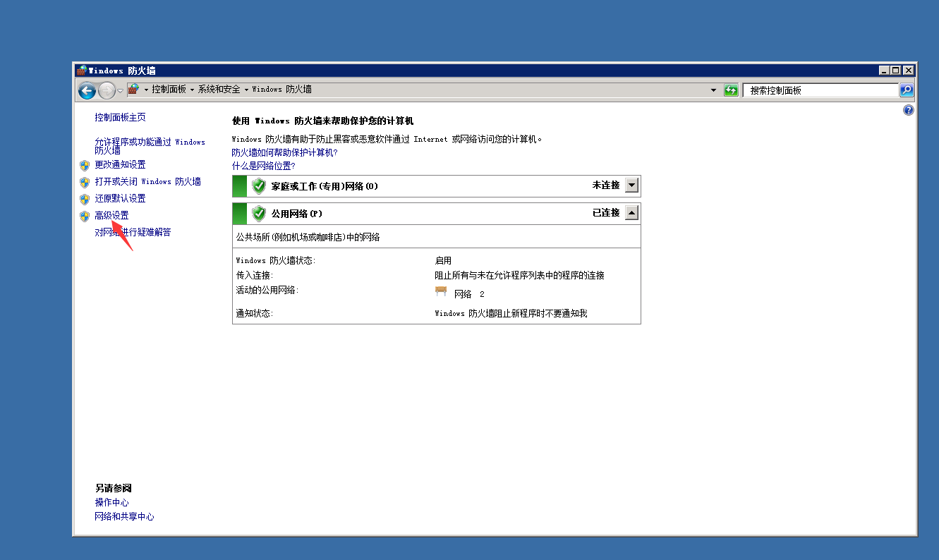Open 控制面板主页 link
This screenshot has width=939, height=560.
(x=120, y=117)
